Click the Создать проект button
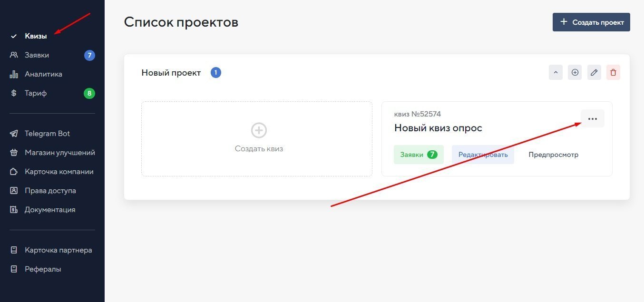This screenshot has width=644, height=302. click(591, 22)
